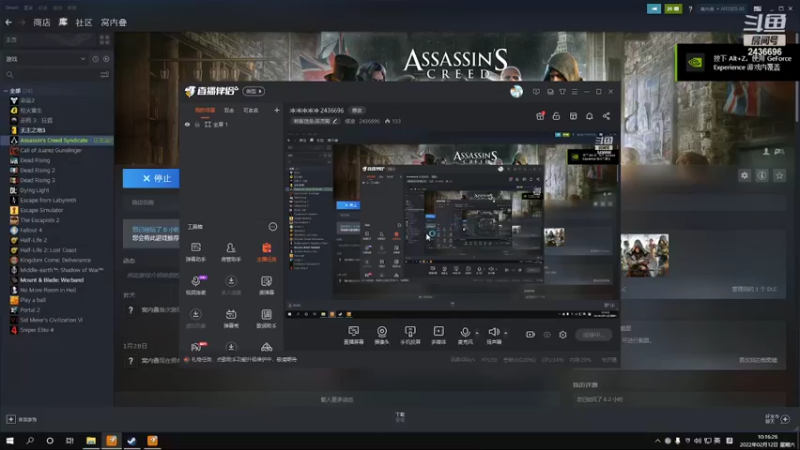The width and height of the screenshot is (800, 450).
Task: Open Steam game info icon
Action: pyautogui.click(x=762, y=176)
